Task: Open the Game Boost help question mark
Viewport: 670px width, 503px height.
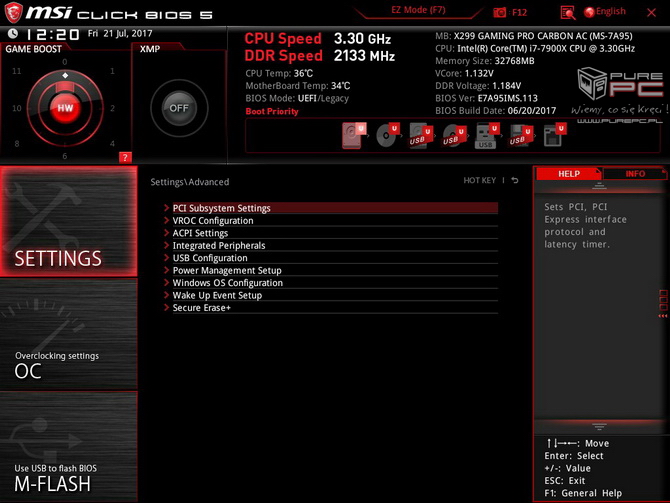Action: tap(125, 157)
